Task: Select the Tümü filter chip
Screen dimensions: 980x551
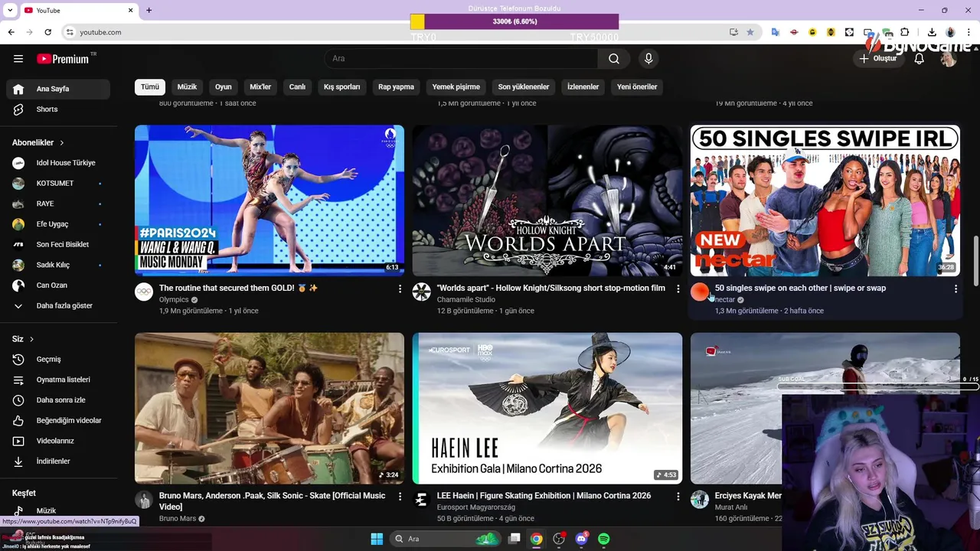Action: (x=150, y=86)
